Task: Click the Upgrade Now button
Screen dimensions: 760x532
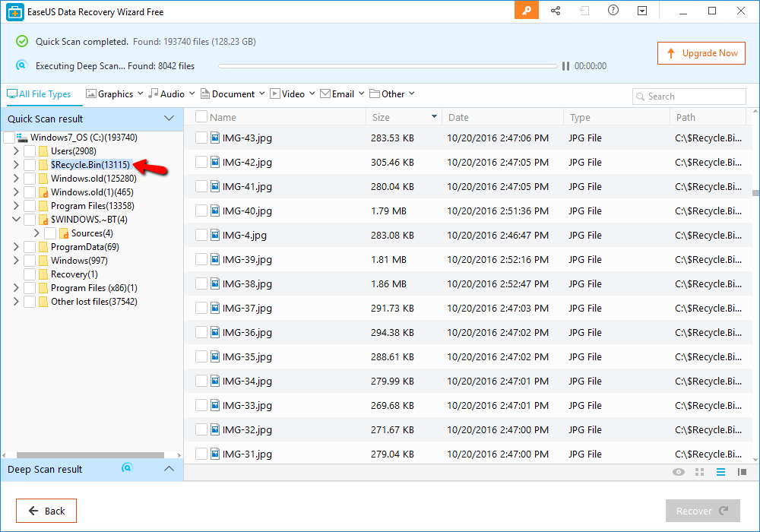Action: (x=701, y=53)
